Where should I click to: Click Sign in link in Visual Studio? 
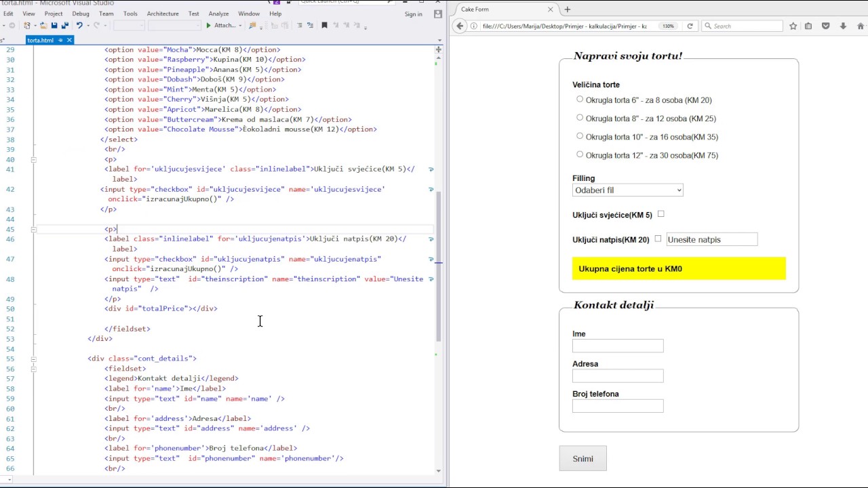[413, 14]
